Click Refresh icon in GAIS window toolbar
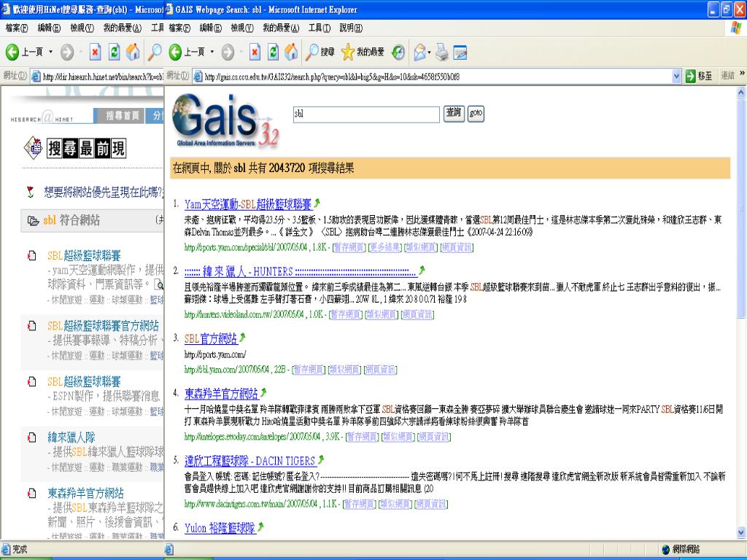Screen dimensions: 747x560 coord(273,52)
